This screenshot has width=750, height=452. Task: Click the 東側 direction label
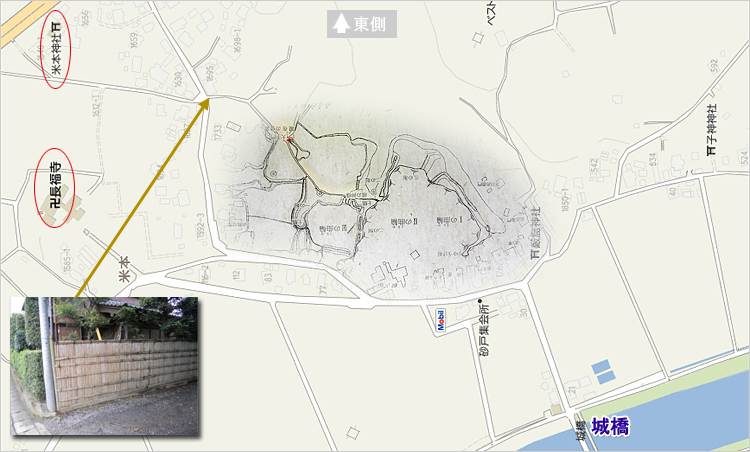tap(373, 25)
